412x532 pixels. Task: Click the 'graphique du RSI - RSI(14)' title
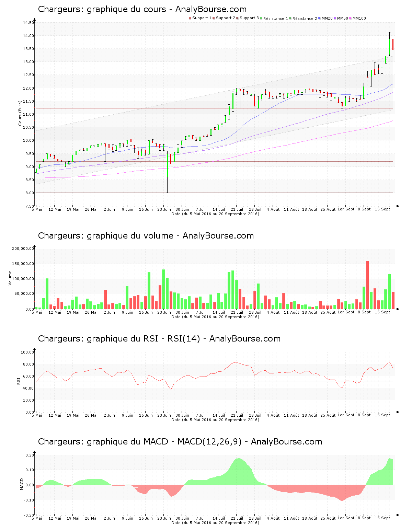tap(159, 339)
